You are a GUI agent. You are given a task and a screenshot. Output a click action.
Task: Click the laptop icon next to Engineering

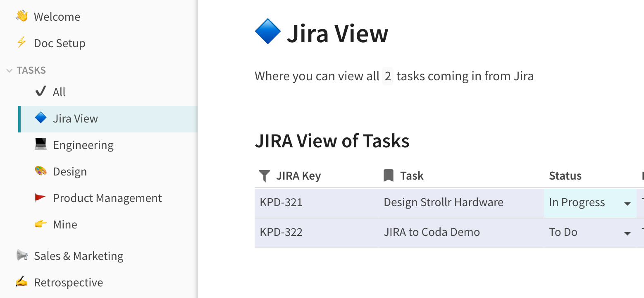tap(41, 144)
